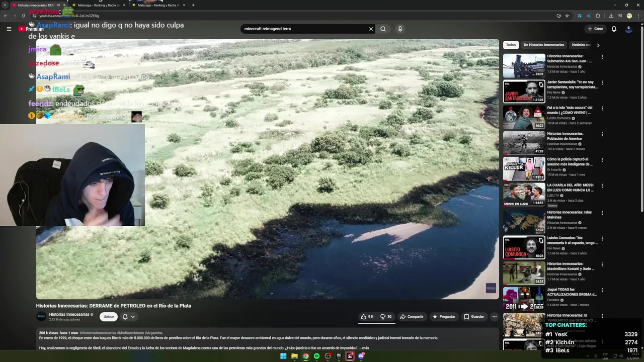Viewport: 644px width, 362px height.
Task: Open browser extensions puzzle icon
Action: [x=598, y=16]
